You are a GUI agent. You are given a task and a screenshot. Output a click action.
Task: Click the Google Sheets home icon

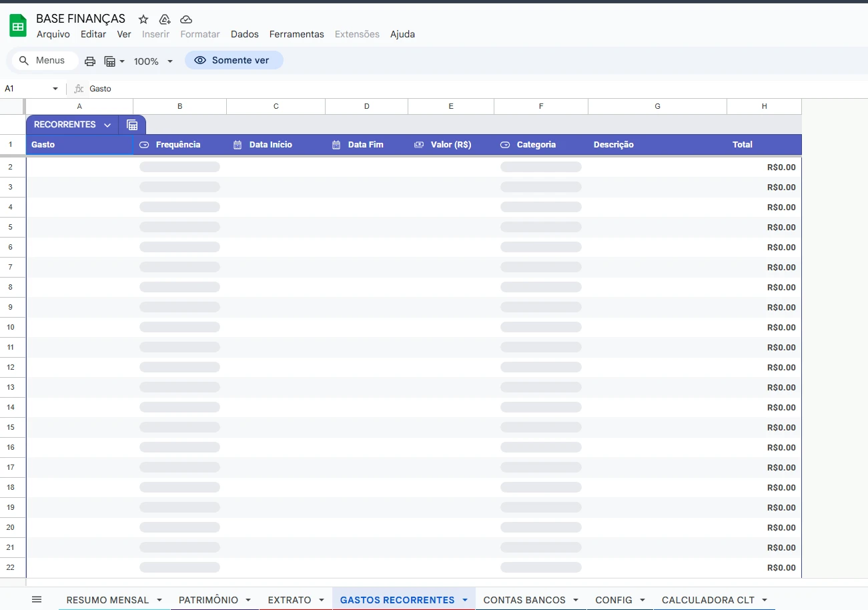coord(18,26)
